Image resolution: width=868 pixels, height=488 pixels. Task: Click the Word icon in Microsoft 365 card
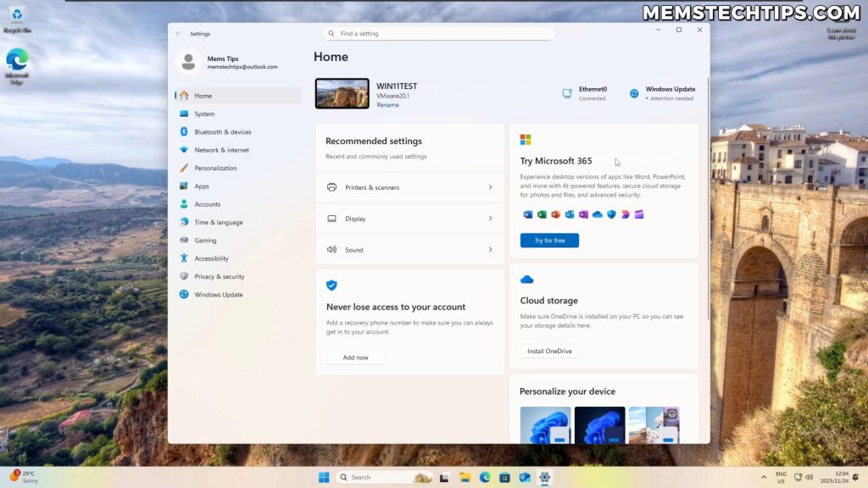click(x=526, y=214)
